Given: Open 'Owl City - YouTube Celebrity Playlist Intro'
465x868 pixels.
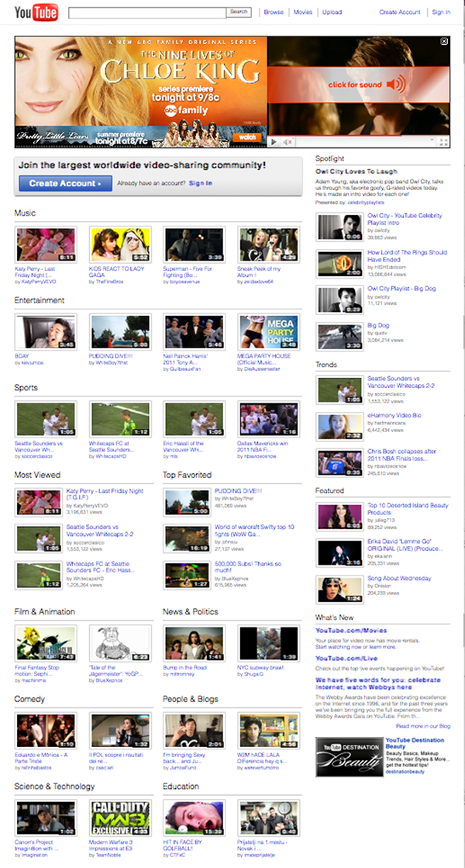Looking at the screenshot, I should pyautogui.click(x=405, y=220).
